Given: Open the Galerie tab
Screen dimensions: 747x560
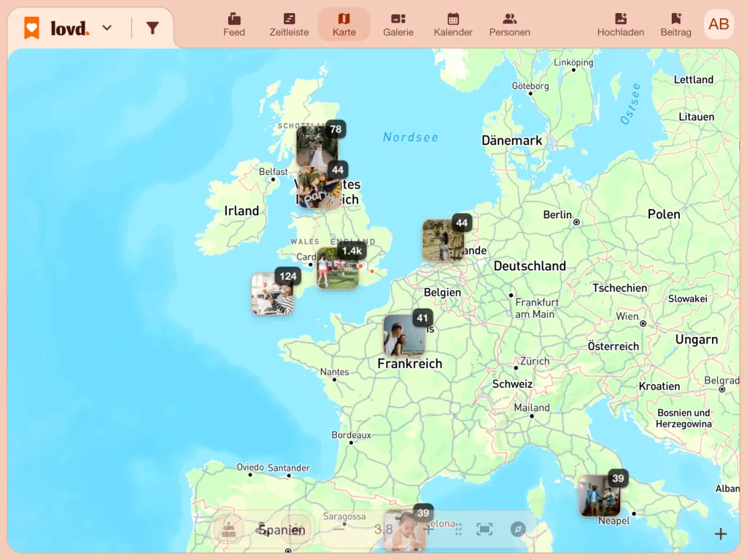Looking at the screenshot, I should [398, 25].
